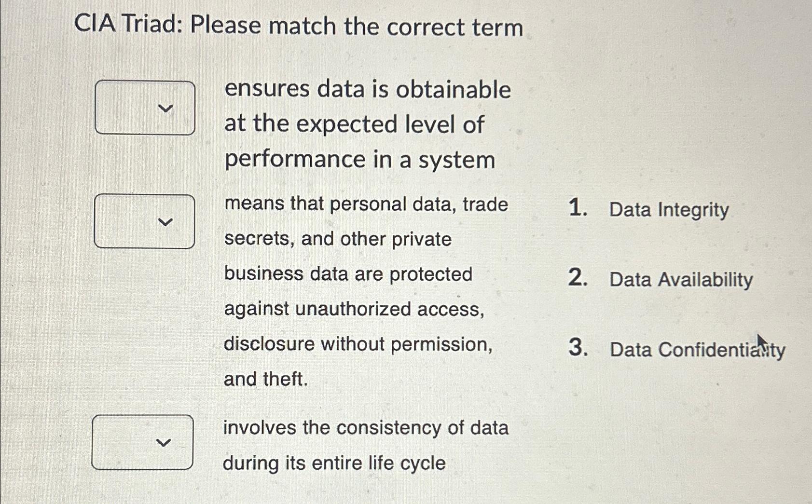Image resolution: width=812 pixels, height=504 pixels.
Task: Click the phrase 'involves the consistency of data'
Action: click(x=366, y=428)
